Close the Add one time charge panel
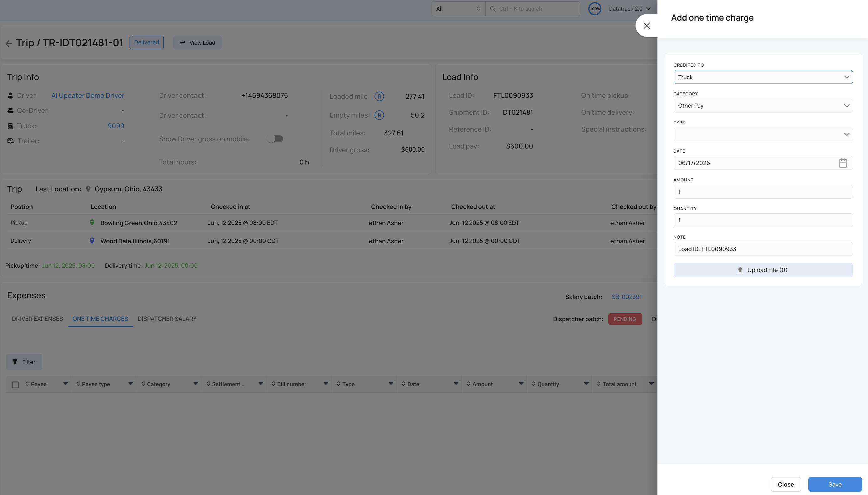The width and height of the screenshot is (868, 495). [x=646, y=26]
